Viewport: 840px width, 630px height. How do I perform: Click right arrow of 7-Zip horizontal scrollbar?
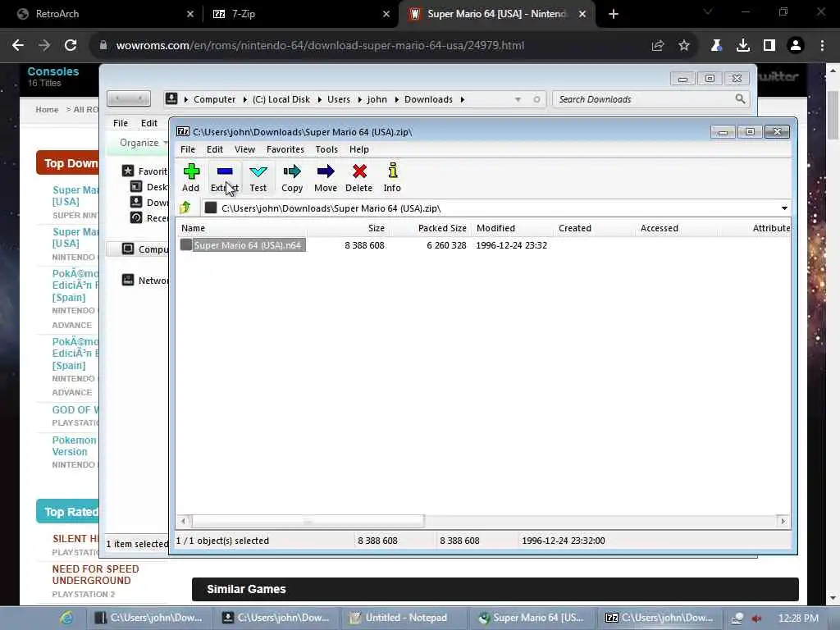[x=783, y=521]
